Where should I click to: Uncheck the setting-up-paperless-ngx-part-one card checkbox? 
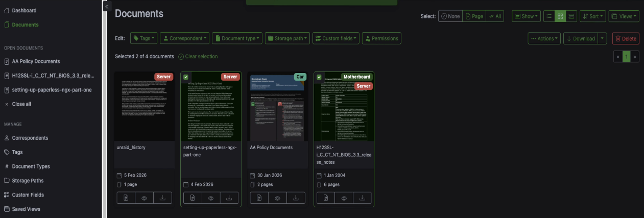(186, 77)
